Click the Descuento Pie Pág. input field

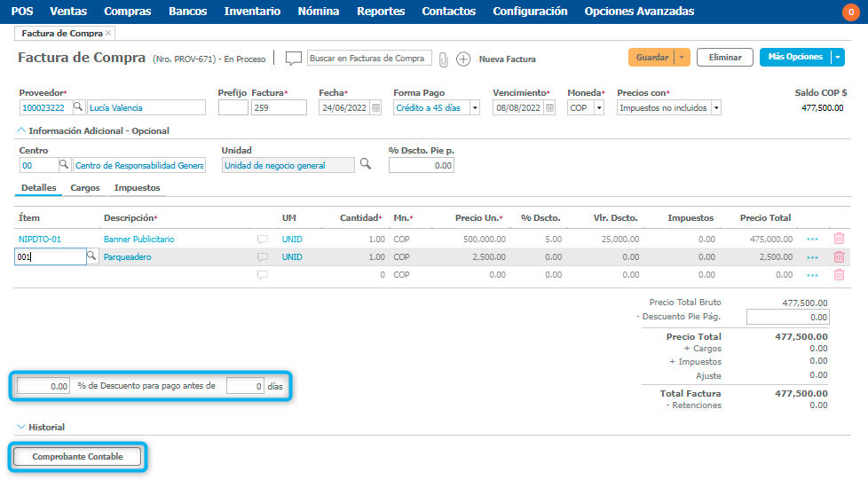click(787, 317)
